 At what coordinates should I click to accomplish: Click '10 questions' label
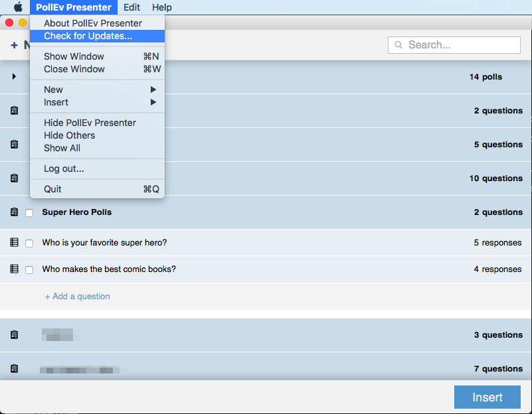click(495, 178)
